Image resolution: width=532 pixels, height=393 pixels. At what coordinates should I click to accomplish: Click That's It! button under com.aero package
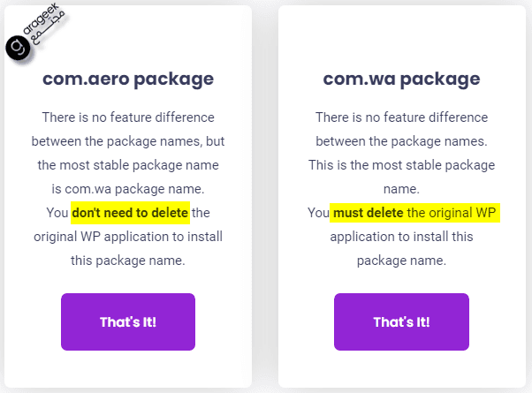pos(128,321)
